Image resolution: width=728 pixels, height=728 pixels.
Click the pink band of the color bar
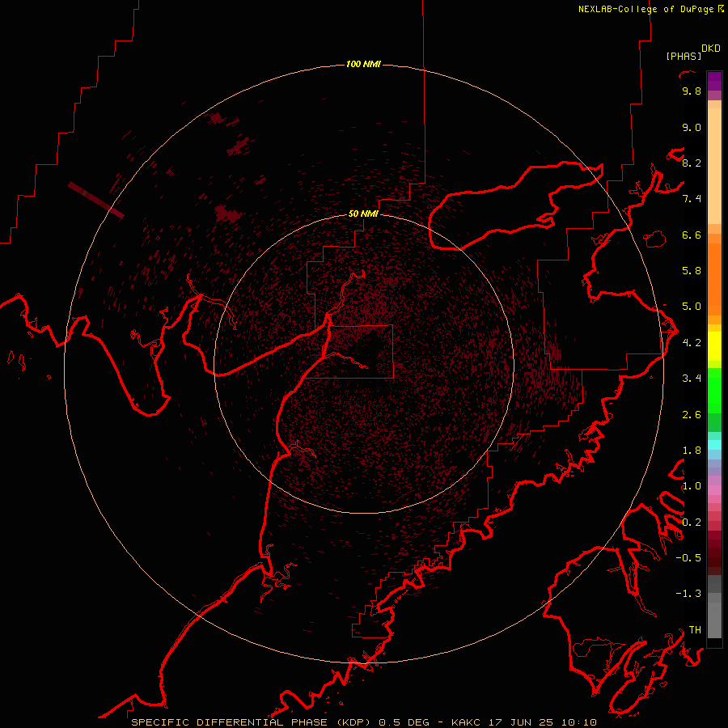tap(714, 490)
